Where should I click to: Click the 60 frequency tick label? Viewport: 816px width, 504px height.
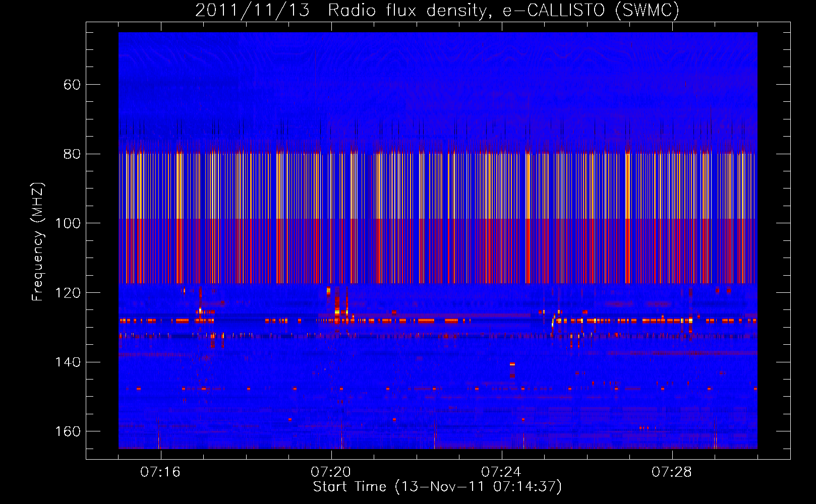[72, 85]
